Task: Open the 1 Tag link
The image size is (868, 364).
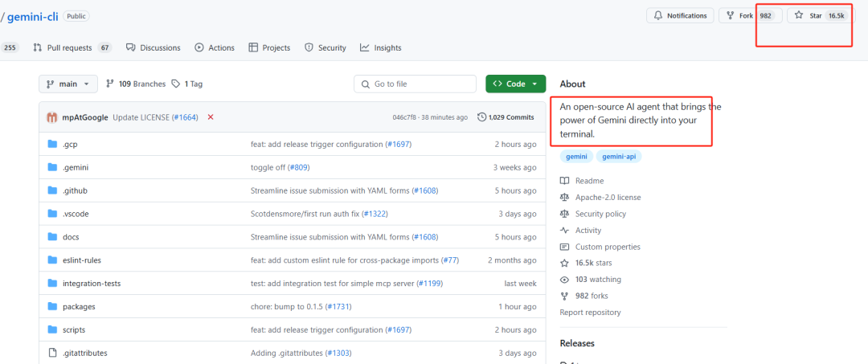Action: click(187, 84)
